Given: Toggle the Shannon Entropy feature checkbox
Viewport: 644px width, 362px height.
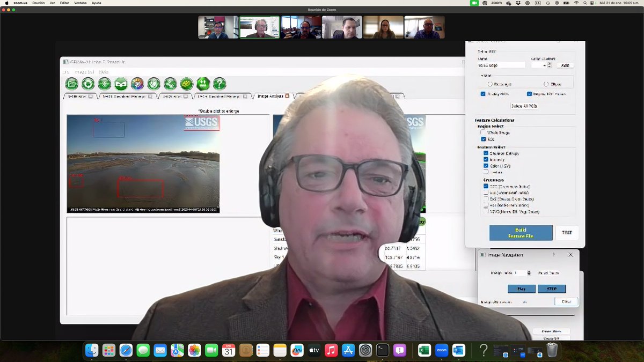Looking at the screenshot, I should pyautogui.click(x=486, y=153).
